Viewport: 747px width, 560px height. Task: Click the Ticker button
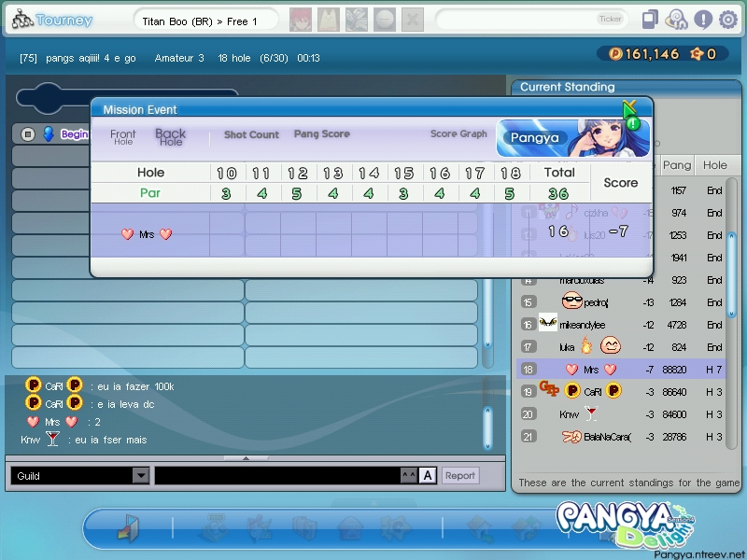tap(611, 19)
